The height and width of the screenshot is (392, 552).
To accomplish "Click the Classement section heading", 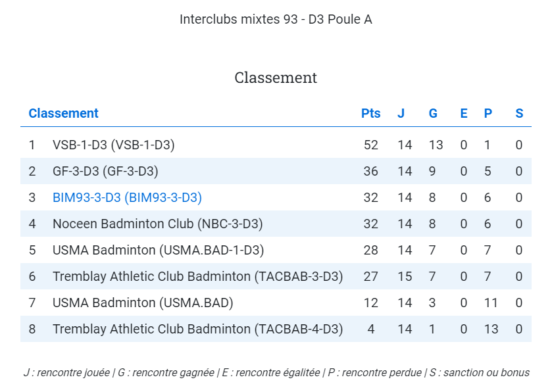I will tap(276, 78).
